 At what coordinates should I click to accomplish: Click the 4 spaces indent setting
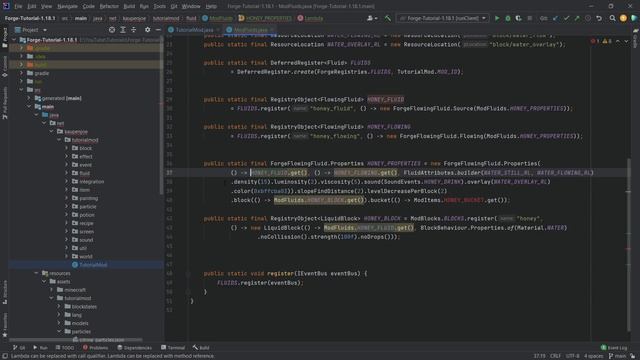593,356
